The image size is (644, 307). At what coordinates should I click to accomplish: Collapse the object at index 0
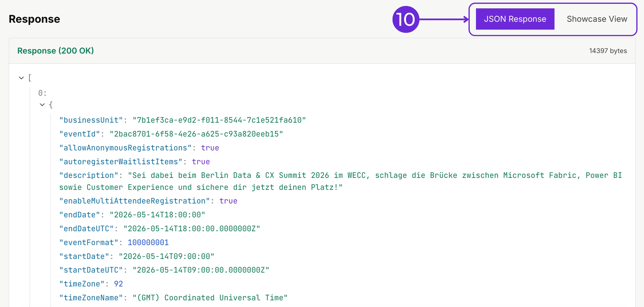[x=42, y=105]
